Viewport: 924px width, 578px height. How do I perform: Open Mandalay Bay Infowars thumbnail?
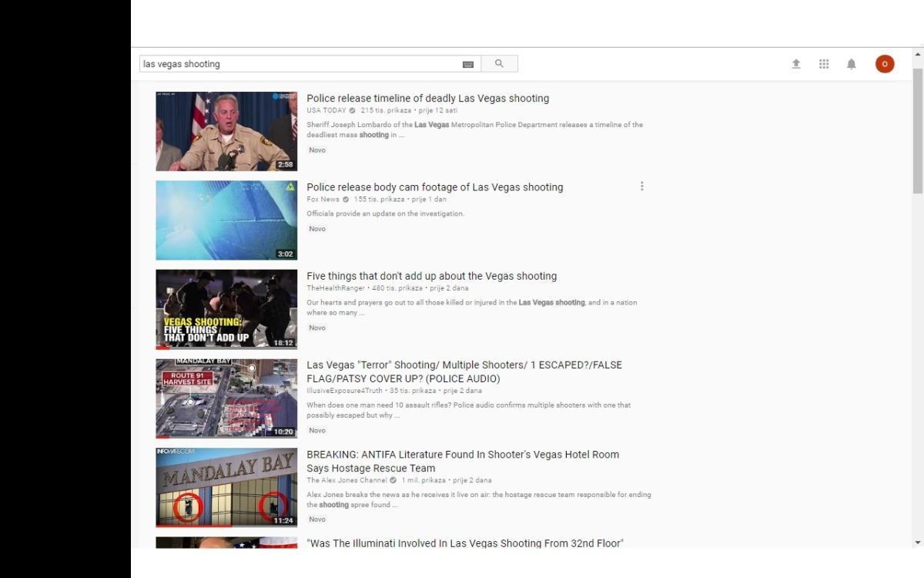[x=226, y=487]
